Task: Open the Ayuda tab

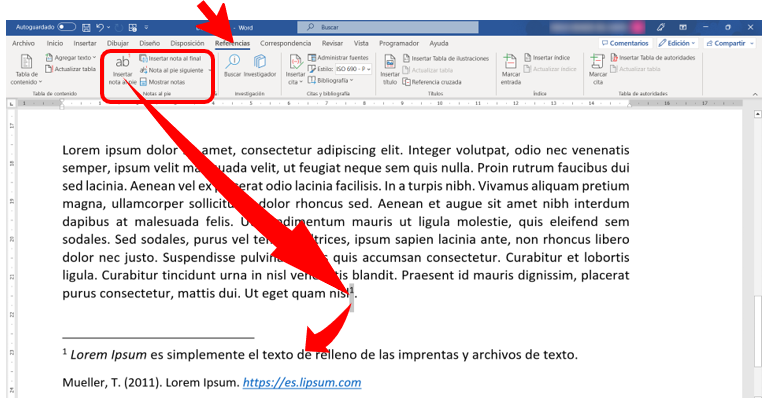Action: click(439, 43)
